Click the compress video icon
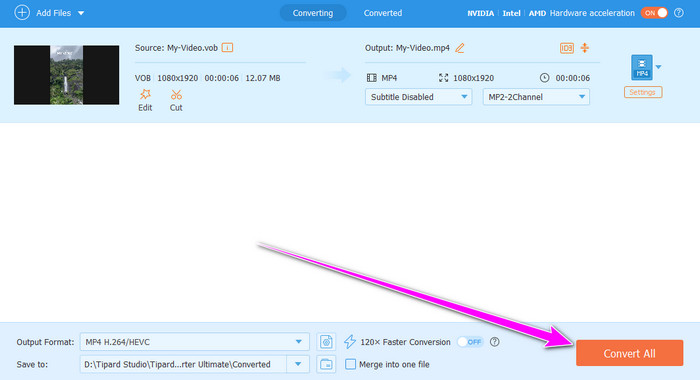The width and height of the screenshot is (700, 380). [x=585, y=48]
